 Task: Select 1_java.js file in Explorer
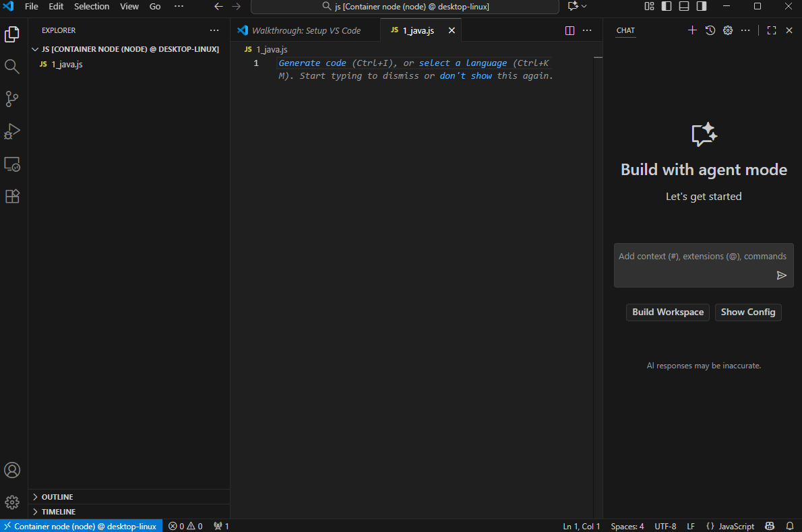pyautogui.click(x=129, y=65)
